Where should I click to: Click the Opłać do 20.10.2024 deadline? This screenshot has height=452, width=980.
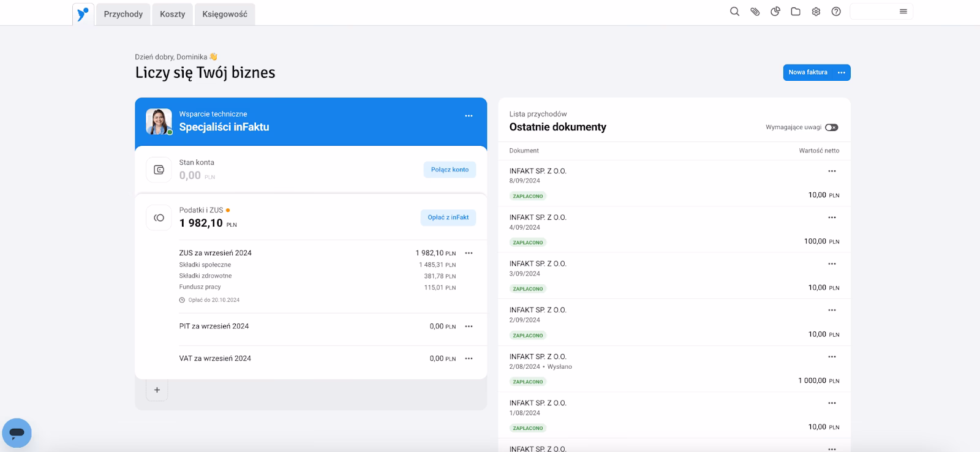(209, 300)
